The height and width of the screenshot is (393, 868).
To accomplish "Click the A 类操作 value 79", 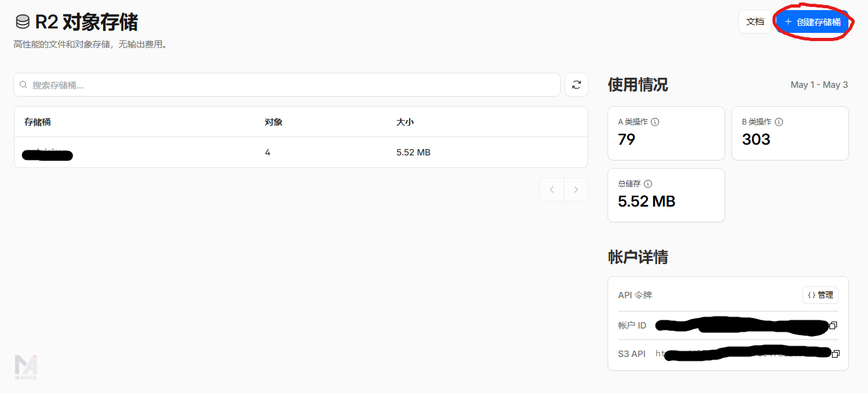I will pyautogui.click(x=627, y=139).
